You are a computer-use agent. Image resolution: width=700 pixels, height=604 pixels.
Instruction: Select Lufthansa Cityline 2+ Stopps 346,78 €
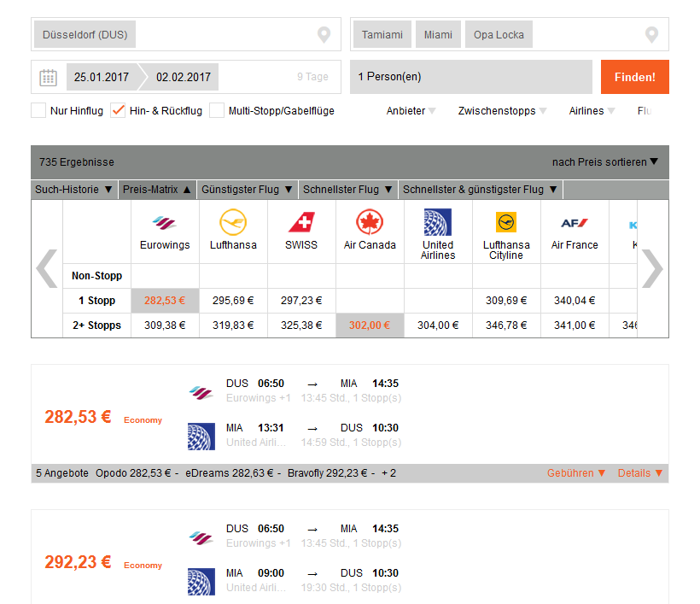(506, 325)
